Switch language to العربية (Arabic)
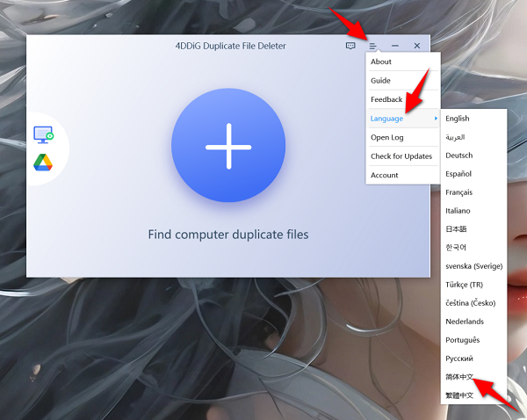 [x=473, y=137]
